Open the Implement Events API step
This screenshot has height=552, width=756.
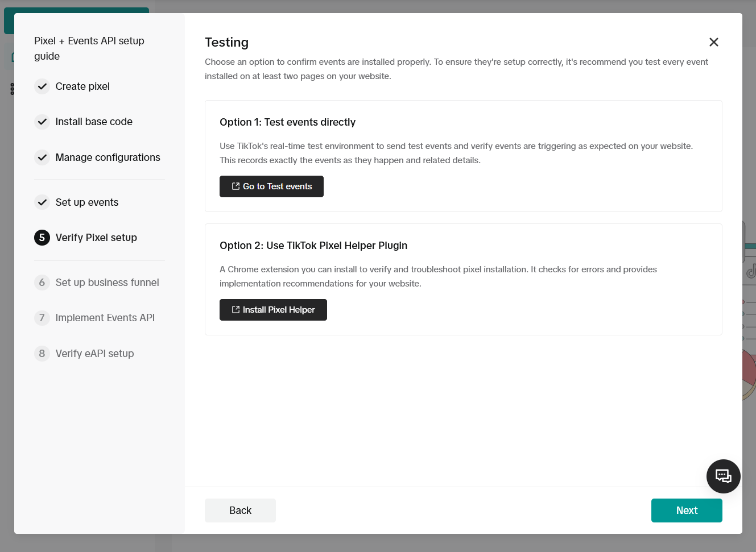[x=105, y=318]
